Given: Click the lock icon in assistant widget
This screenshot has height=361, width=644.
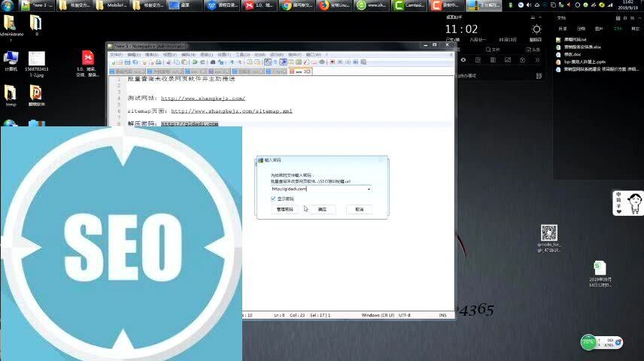Looking at the screenshot, I should point(522,60).
